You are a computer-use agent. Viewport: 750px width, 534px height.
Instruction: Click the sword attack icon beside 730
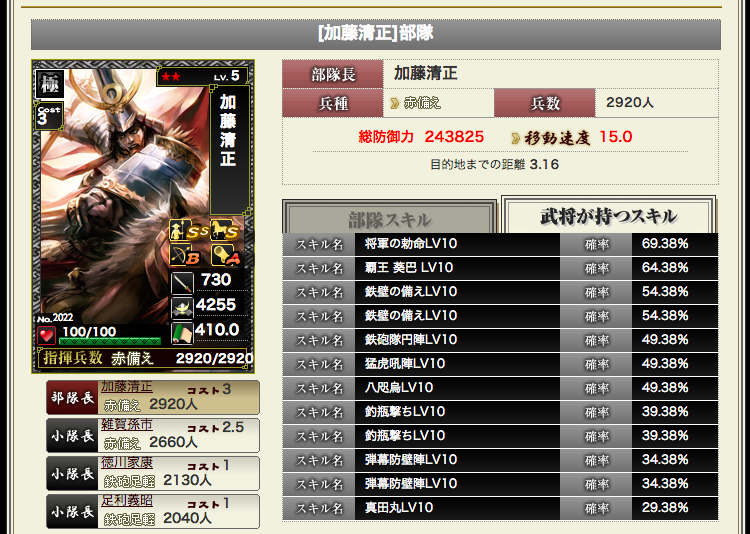[182, 282]
